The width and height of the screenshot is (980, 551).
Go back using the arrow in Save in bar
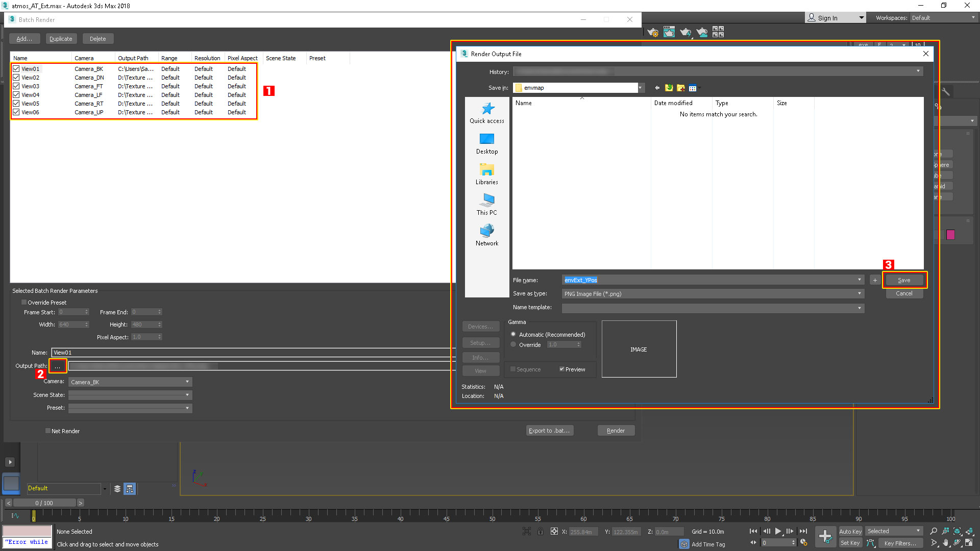(x=657, y=88)
